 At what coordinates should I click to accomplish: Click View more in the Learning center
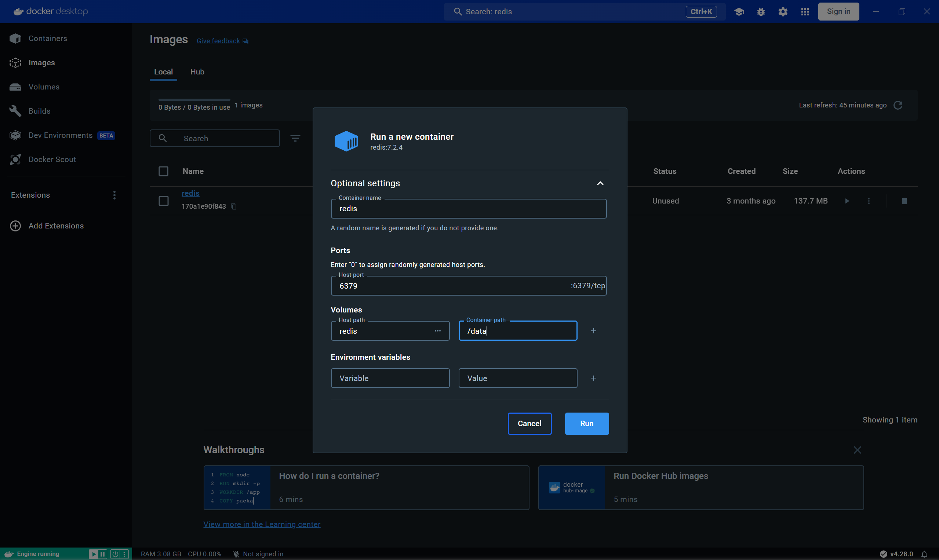tap(262, 524)
